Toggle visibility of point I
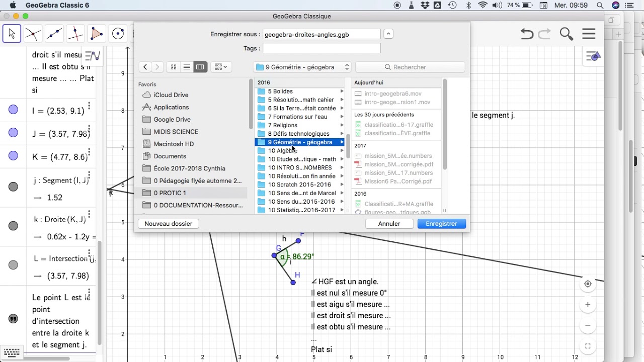The image size is (644, 362). pyautogui.click(x=14, y=110)
